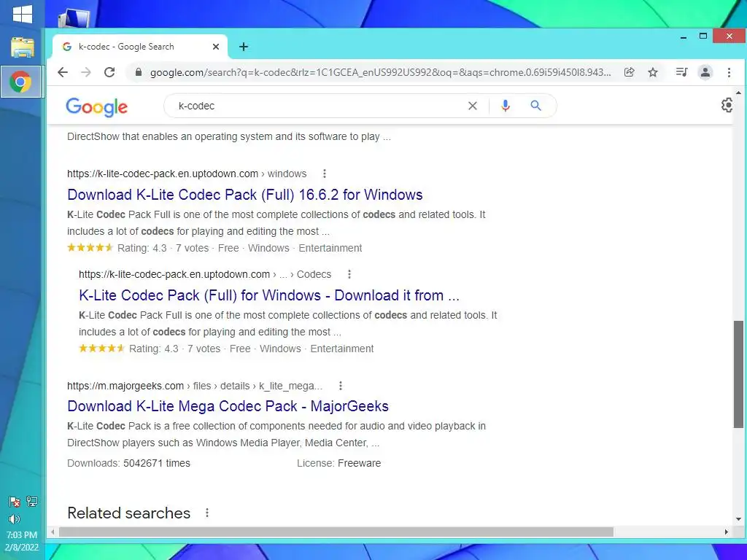This screenshot has height=560, width=747.
Task: Open File Explorer from the taskbar
Action: 22,47
